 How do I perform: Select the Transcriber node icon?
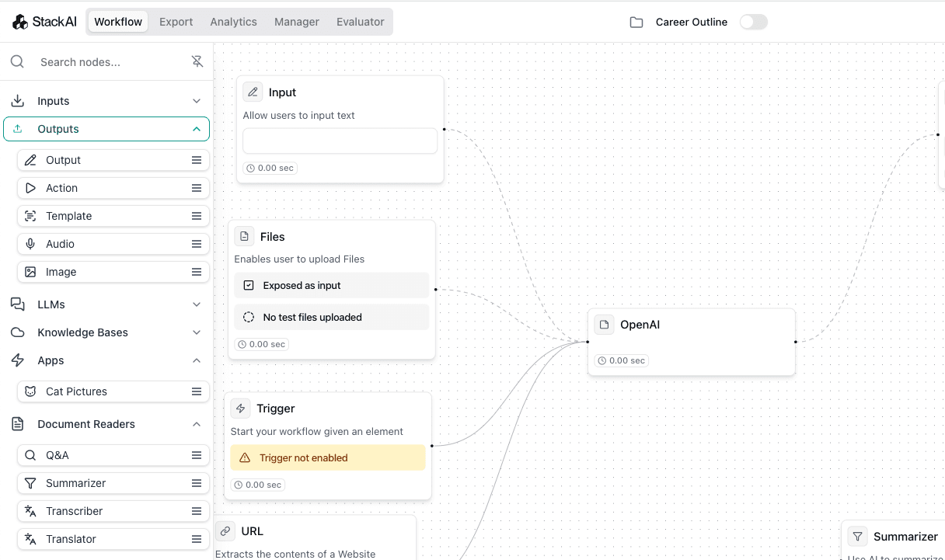point(30,511)
